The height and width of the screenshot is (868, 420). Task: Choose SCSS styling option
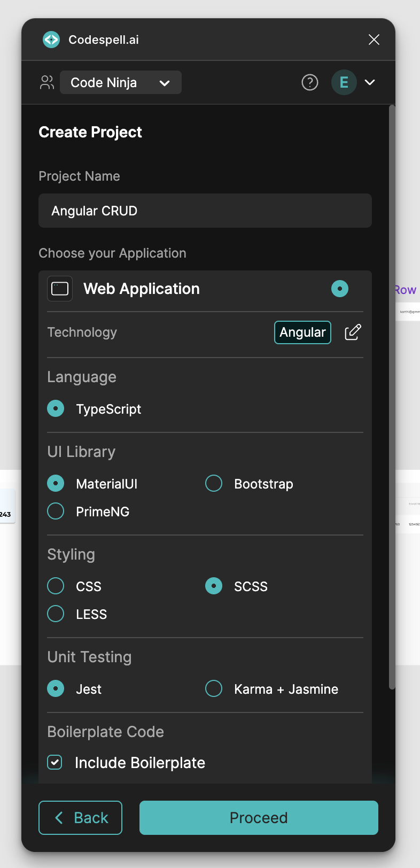click(x=214, y=586)
